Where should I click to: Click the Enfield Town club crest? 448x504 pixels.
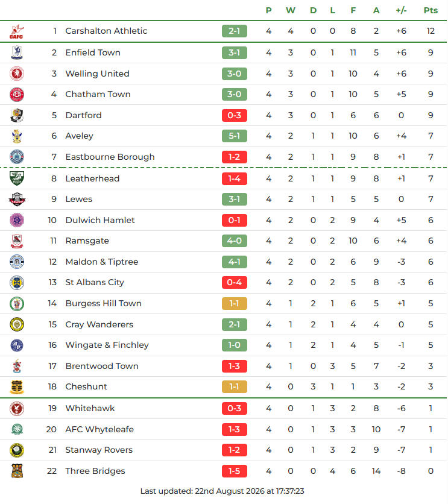point(17,52)
